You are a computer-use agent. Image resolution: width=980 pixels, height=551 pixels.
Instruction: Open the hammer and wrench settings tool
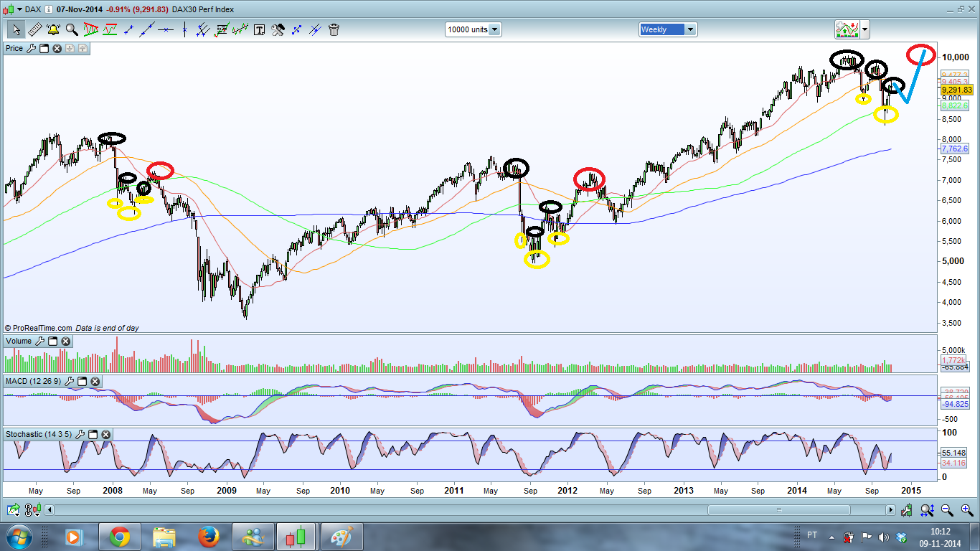[x=278, y=29]
